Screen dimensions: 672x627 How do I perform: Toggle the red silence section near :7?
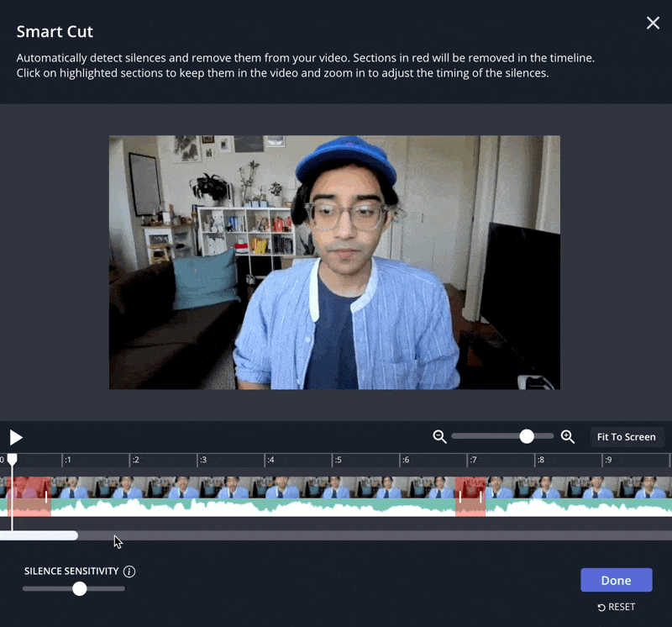(x=470, y=496)
